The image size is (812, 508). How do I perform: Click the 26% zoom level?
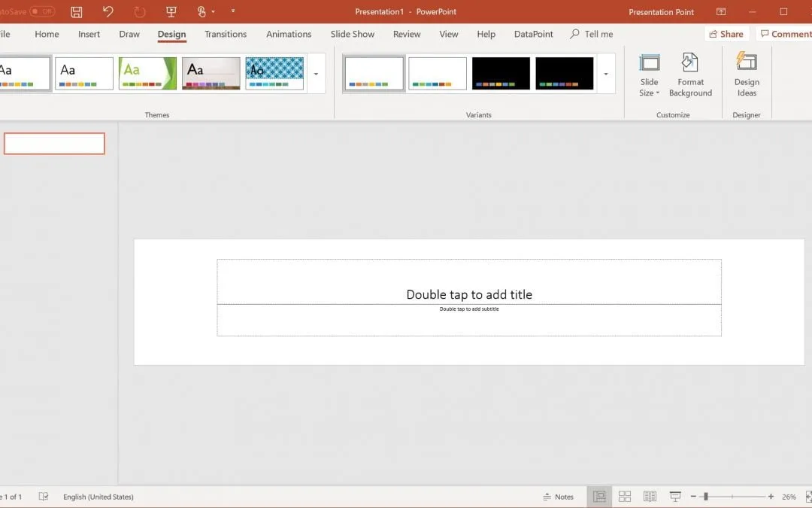[x=789, y=497]
